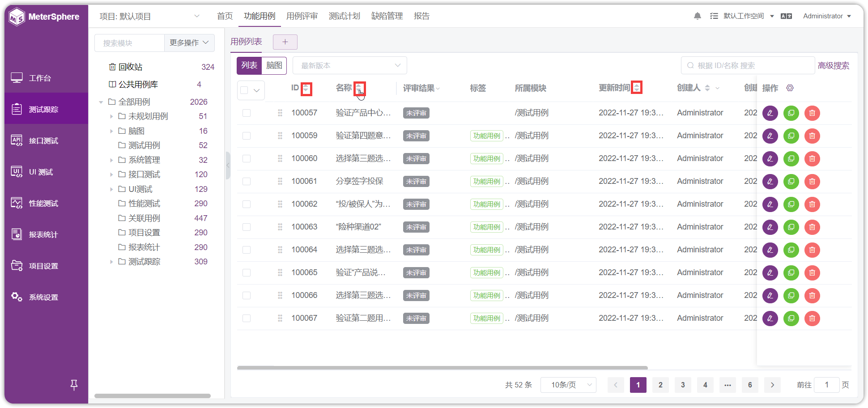This screenshot has height=408, width=868.
Task: Open the 接口测试 API test sidebar item
Action: (46, 140)
